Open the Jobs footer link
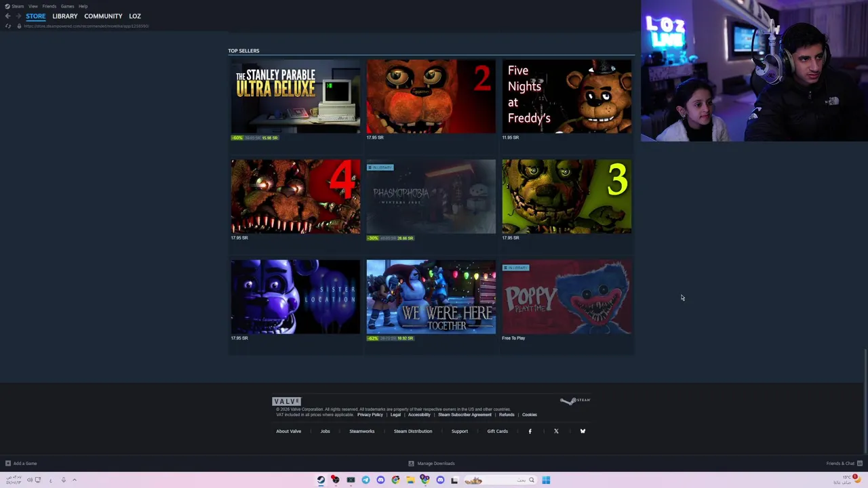Viewport: 868px width, 488px height. [325, 431]
